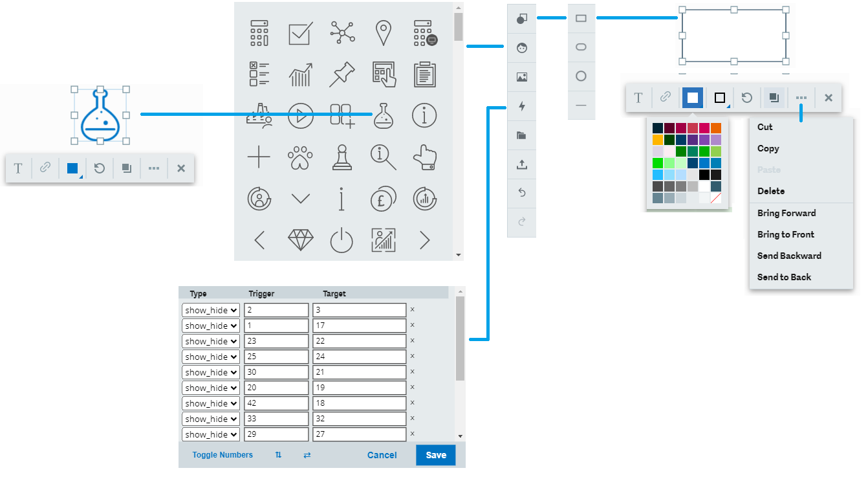Pick the orange swatch in color palette
868x477 pixels.
click(x=716, y=128)
